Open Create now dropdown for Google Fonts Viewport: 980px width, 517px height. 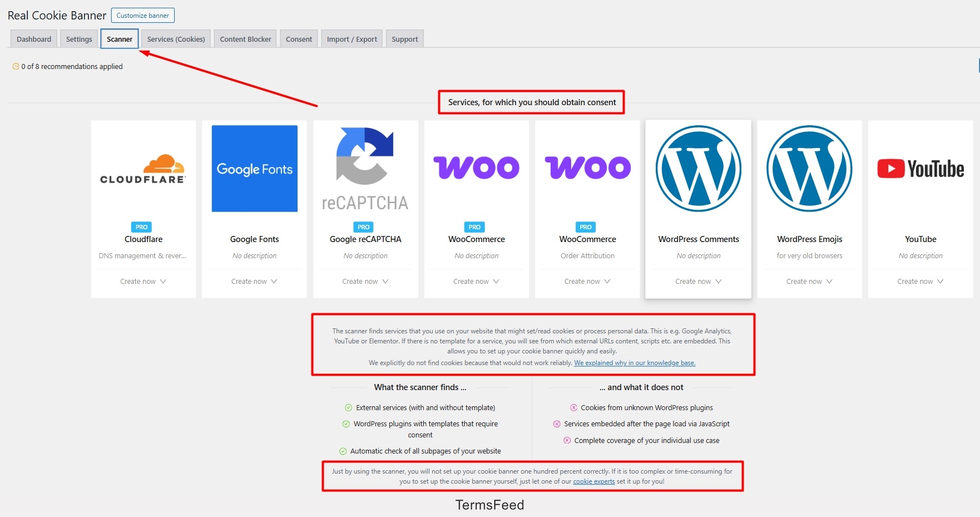[x=254, y=282]
